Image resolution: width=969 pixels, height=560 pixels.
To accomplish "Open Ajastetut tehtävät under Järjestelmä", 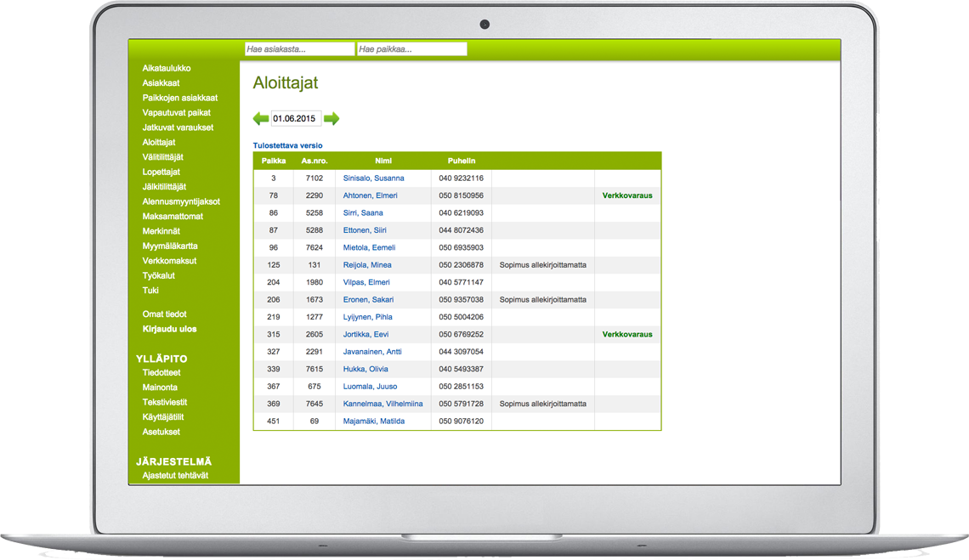I will pyautogui.click(x=175, y=475).
